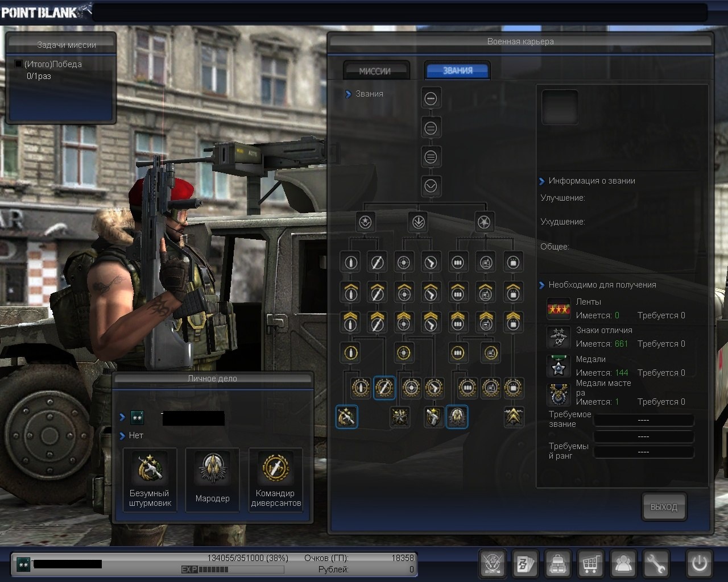Toggle the (Итого)Победа mission checkbox

pyautogui.click(x=18, y=64)
